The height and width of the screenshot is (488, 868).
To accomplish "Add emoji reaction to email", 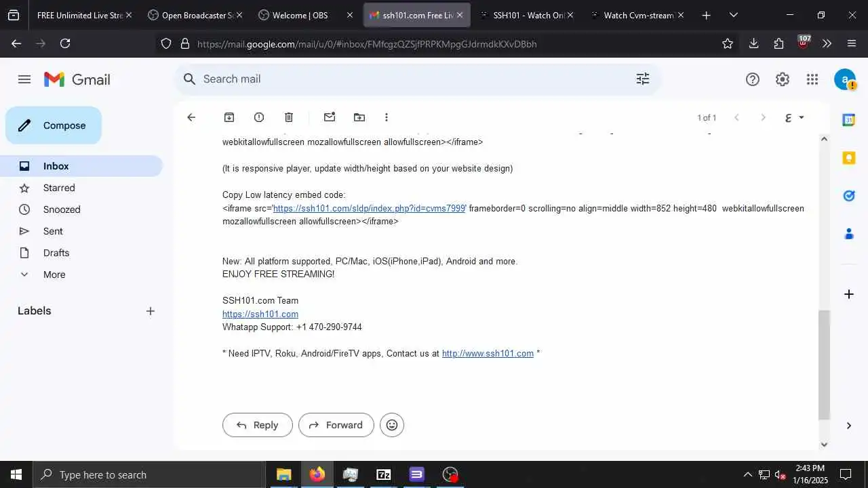I will pos(392,425).
